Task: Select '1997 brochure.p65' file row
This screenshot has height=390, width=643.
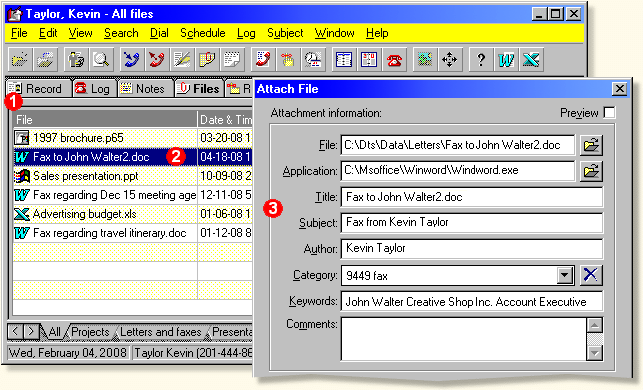Action: point(133,138)
